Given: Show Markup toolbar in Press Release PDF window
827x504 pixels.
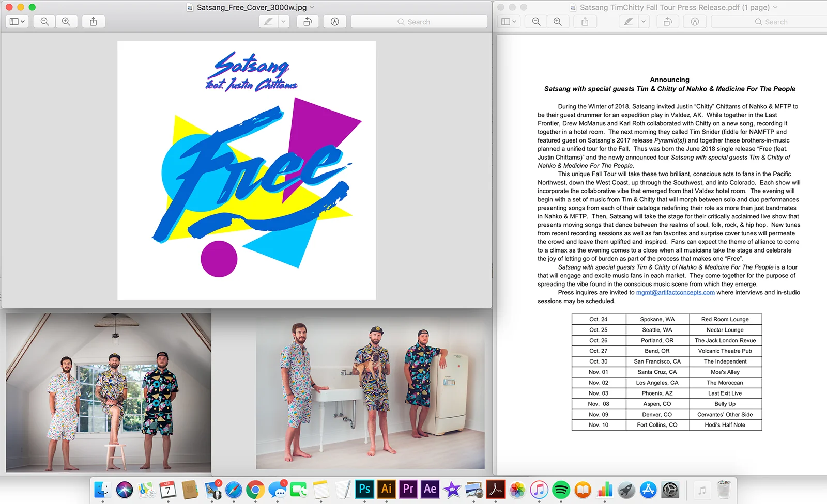Looking at the screenshot, I should point(695,22).
